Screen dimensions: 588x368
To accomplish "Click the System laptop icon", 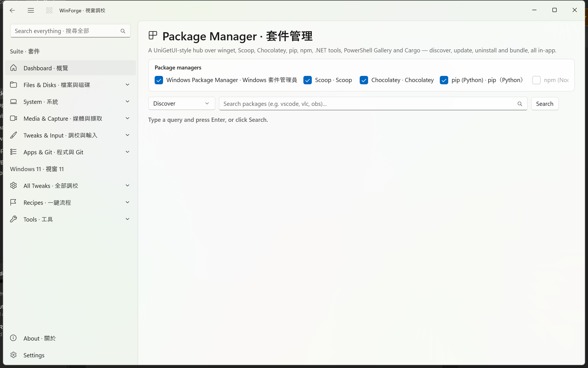I will click(13, 102).
